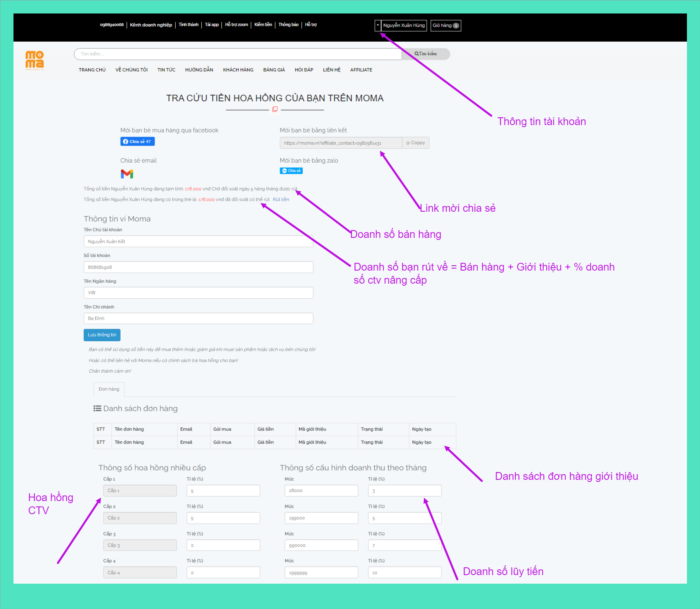Select the Đơn hàng tab

(109, 390)
